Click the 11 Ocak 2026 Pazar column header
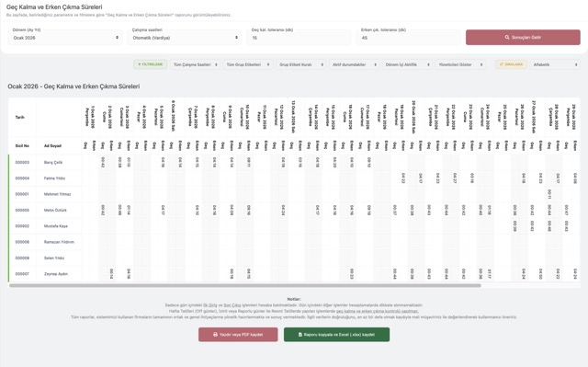Screen dimensions: 588x367 coord(262,118)
